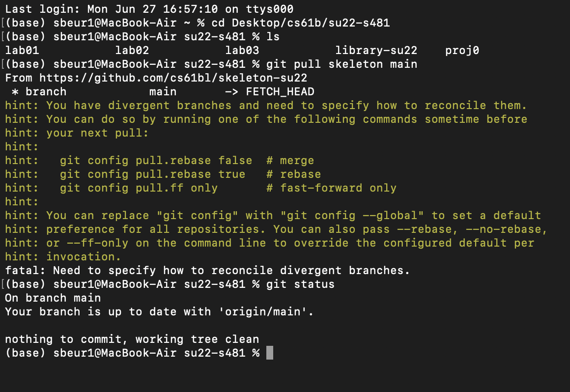The width and height of the screenshot is (570, 392).
Task: Click the "git pull skeleton main" command
Action: click(342, 64)
